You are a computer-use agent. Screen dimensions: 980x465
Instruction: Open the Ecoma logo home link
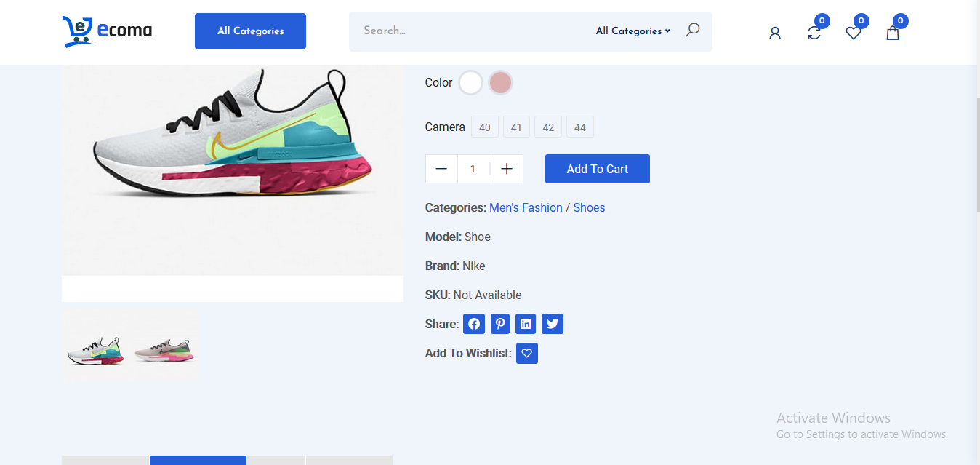coord(107,31)
